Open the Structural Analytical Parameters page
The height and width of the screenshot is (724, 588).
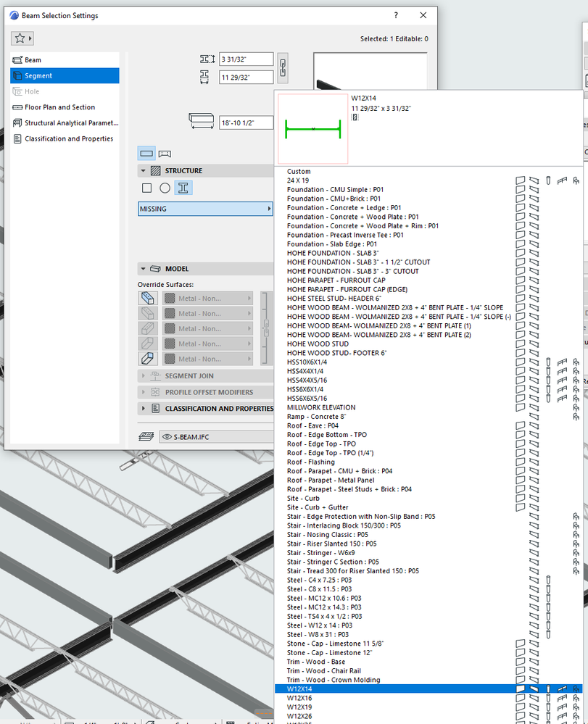(x=65, y=122)
